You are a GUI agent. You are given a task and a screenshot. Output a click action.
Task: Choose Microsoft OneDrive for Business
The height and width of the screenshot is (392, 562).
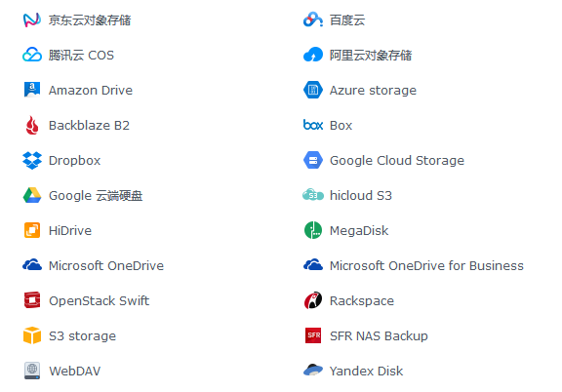(x=414, y=265)
